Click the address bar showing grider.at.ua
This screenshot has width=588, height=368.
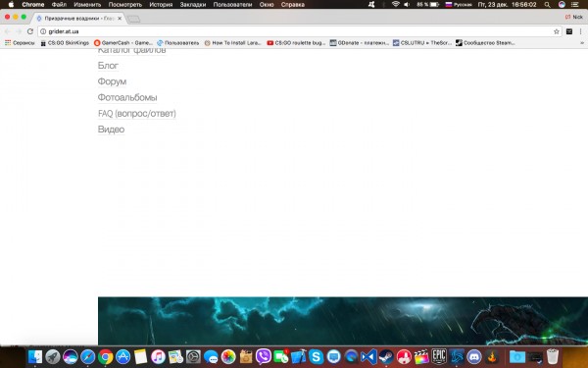tap(296, 31)
